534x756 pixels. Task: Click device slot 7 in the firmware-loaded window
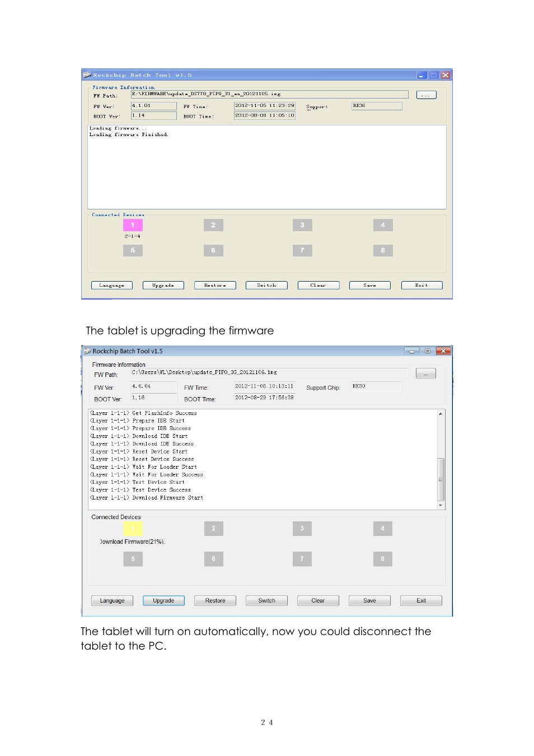(x=302, y=250)
